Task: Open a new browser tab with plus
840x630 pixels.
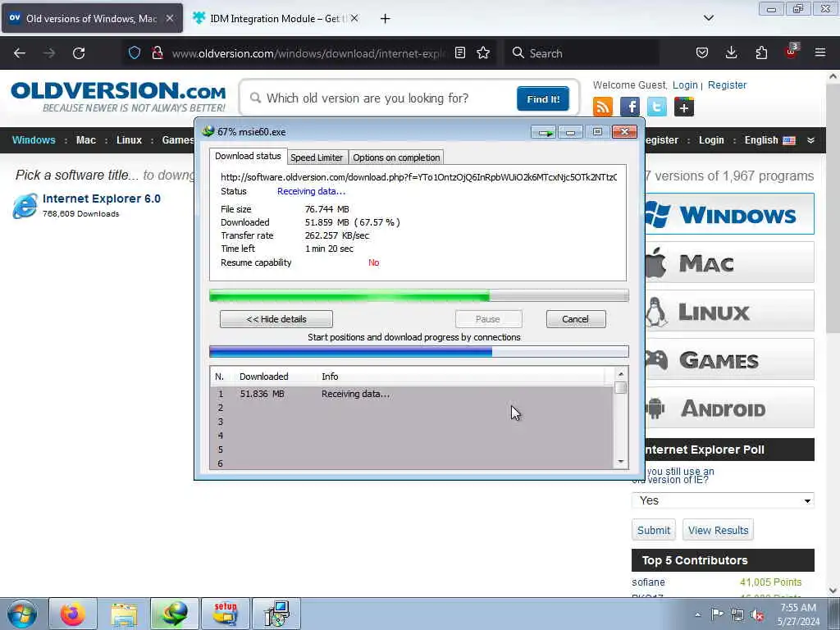Action: coord(385,19)
